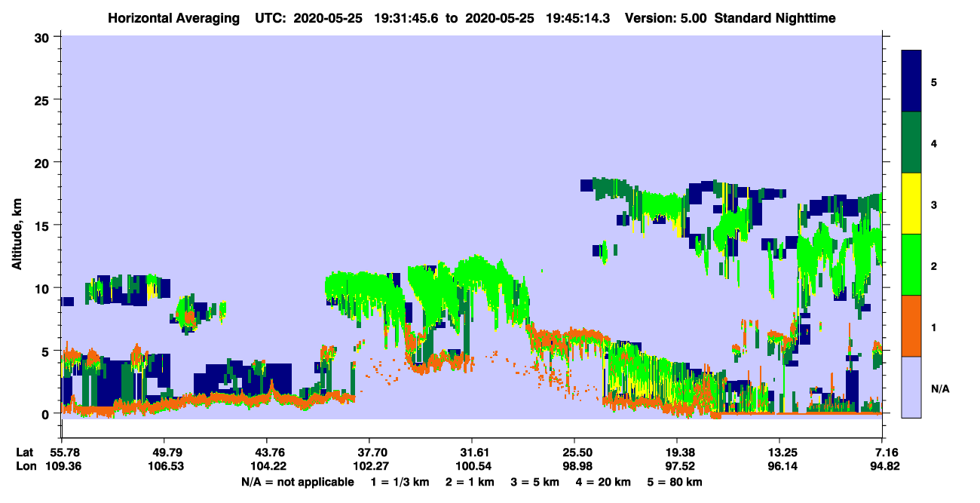Click legend entry '3 = 5 km'
The width and height of the screenshot is (980, 503).
coord(536,482)
